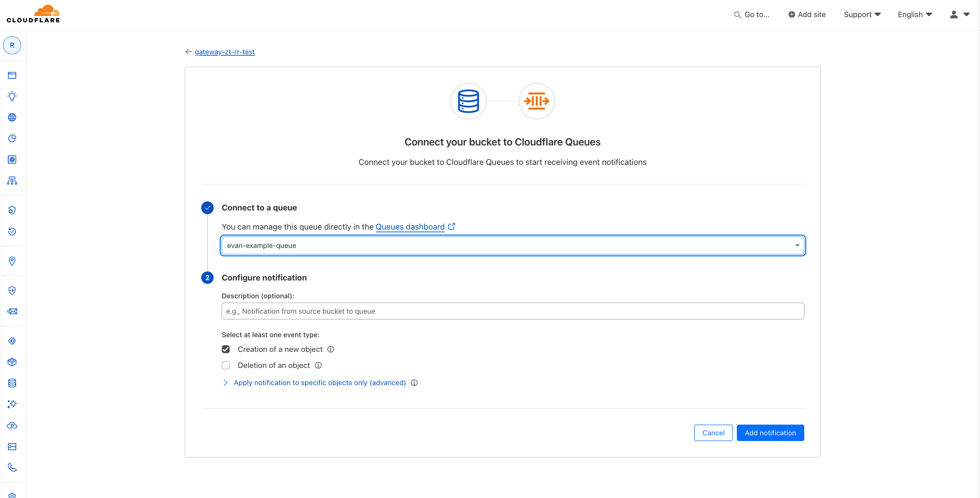Click the R2 database icon in sidebar
This screenshot has width=980, height=498.
click(x=12, y=383)
